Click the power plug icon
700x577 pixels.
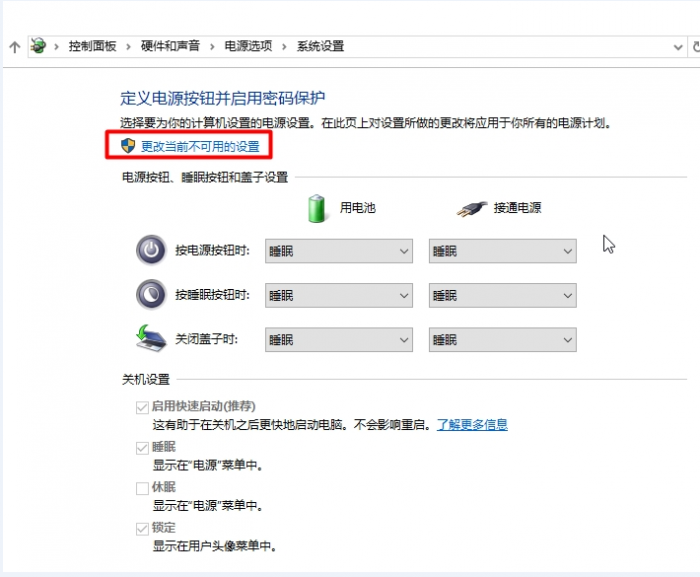coord(472,209)
